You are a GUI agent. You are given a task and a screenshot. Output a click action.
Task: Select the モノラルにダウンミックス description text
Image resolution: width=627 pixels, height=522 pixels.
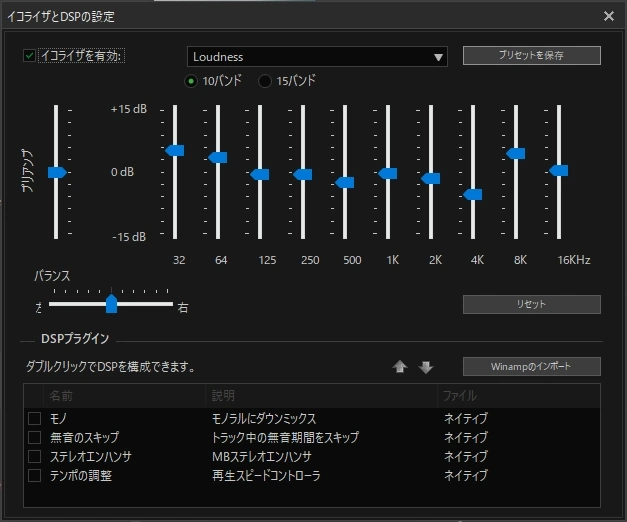pos(264,418)
